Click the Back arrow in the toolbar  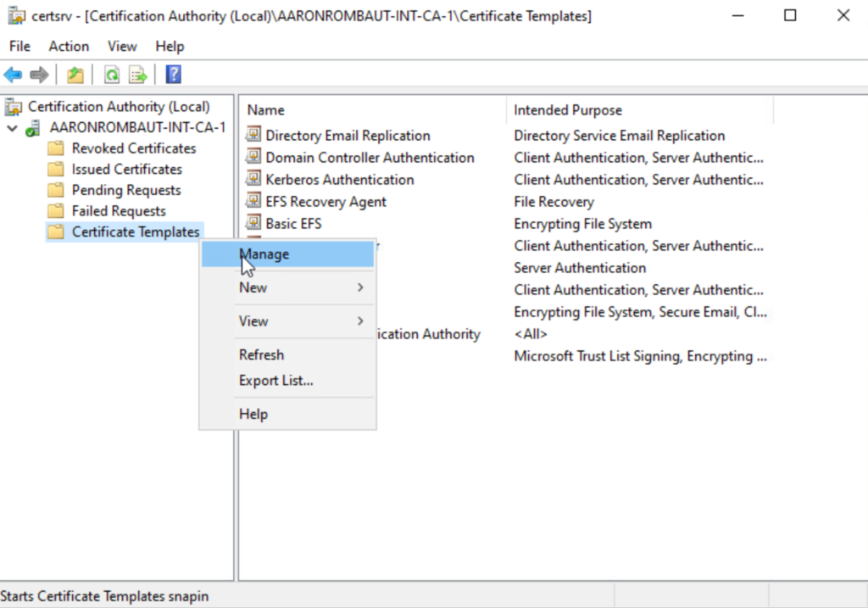[14, 75]
